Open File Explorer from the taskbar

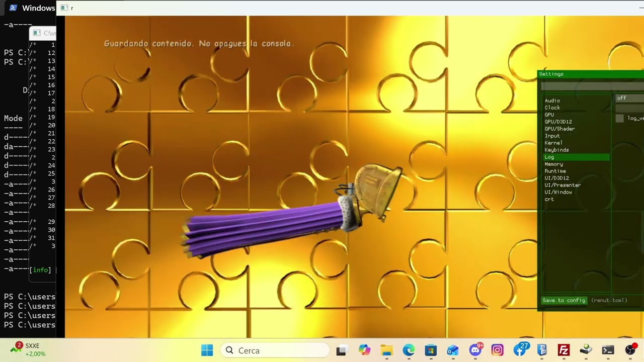click(386, 350)
